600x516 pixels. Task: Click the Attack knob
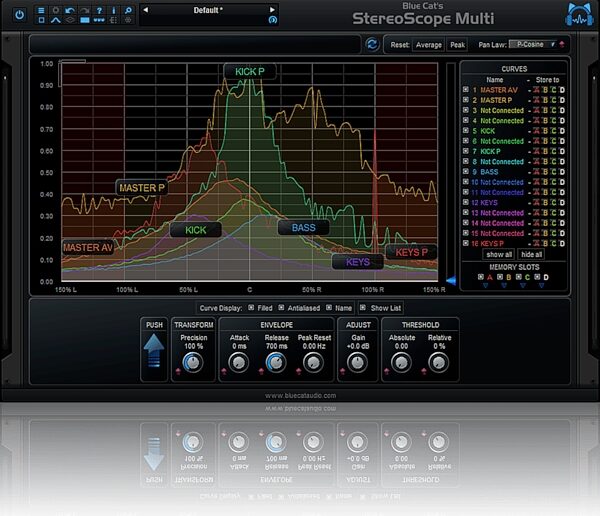pyautogui.click(x=238, y=362)
